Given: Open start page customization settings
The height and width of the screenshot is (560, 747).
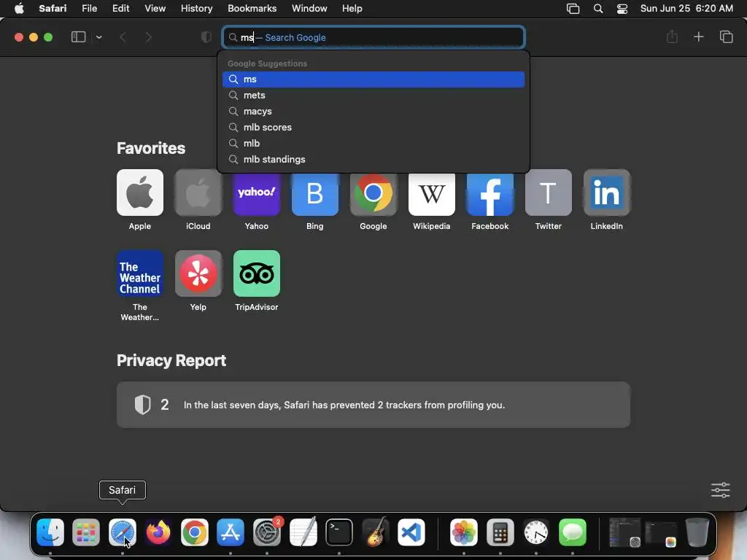Looking at the screenshot, I should [x=720, y=490].
